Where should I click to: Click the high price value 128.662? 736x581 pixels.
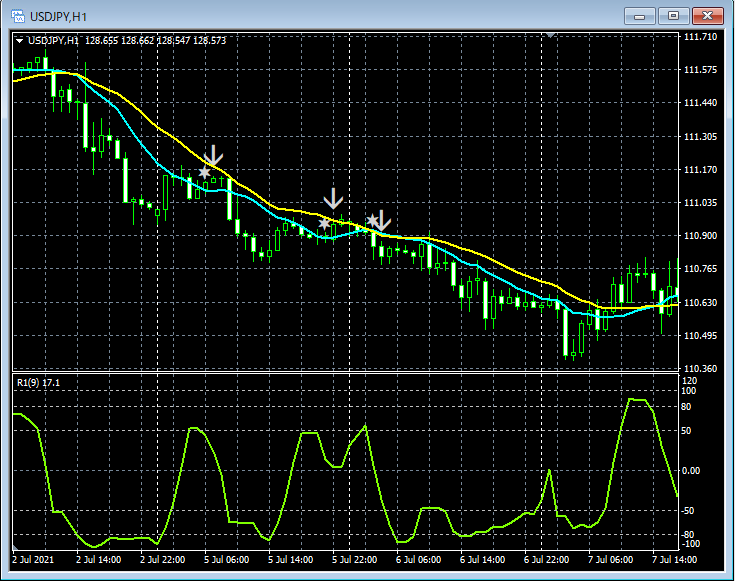pos(137,41)
